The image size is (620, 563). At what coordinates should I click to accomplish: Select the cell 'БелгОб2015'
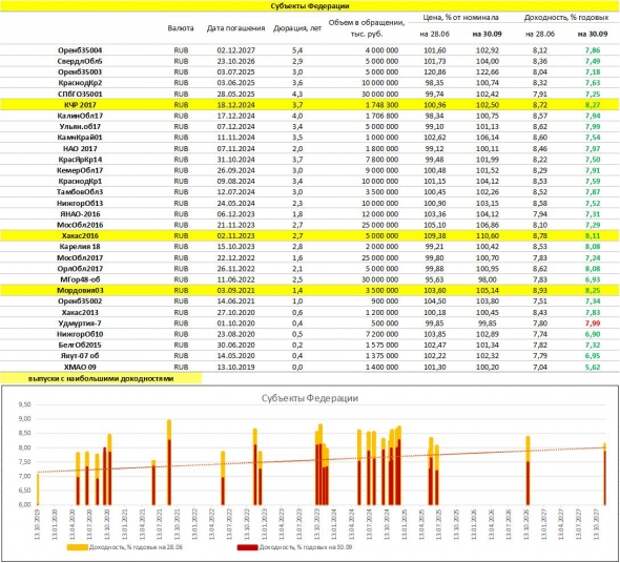point(80,345)
